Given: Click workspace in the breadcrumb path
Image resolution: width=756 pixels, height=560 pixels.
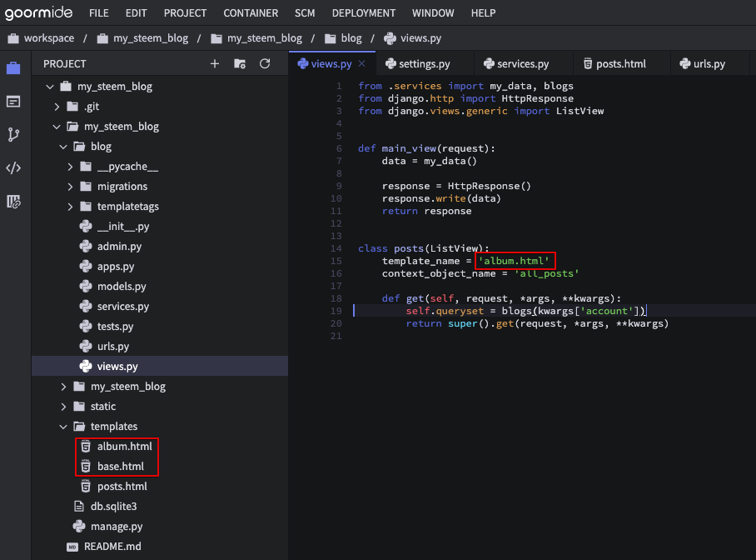Looking at the screenshot, I should 49,38.
